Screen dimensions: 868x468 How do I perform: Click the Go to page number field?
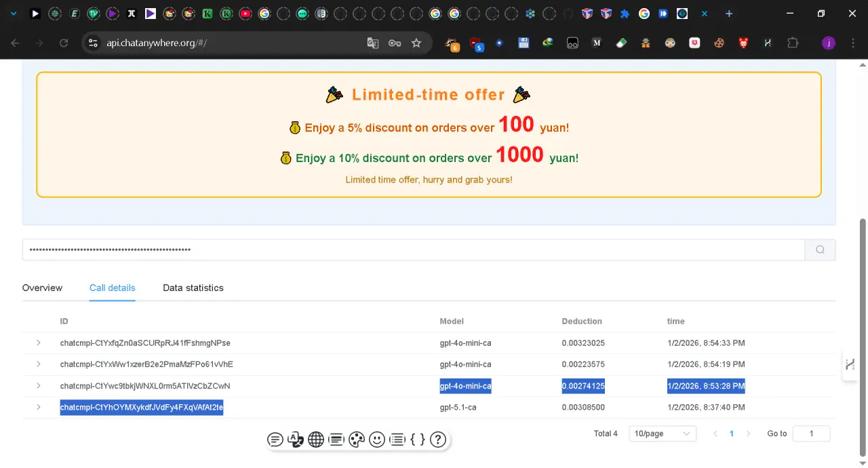[x=811, y=433]
